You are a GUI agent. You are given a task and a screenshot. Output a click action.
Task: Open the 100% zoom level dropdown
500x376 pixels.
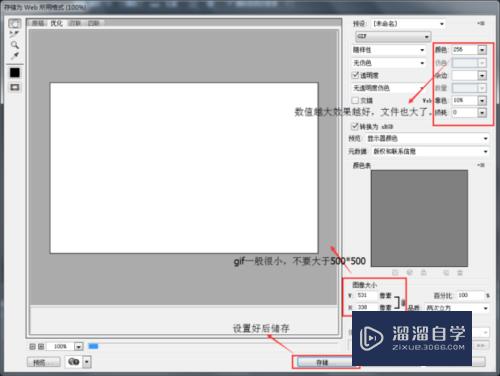coord(78,347)
